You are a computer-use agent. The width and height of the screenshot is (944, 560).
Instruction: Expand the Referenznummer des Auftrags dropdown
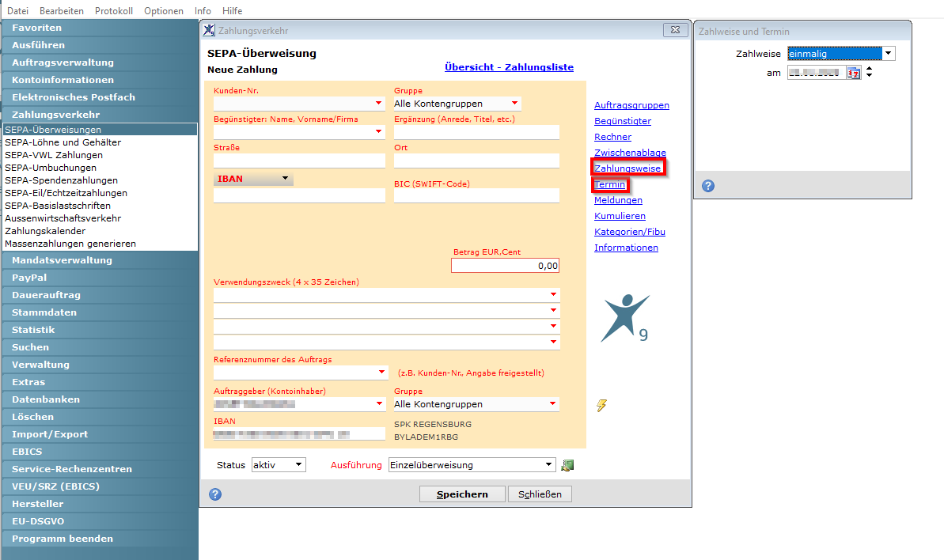click(x=381, y=373)
